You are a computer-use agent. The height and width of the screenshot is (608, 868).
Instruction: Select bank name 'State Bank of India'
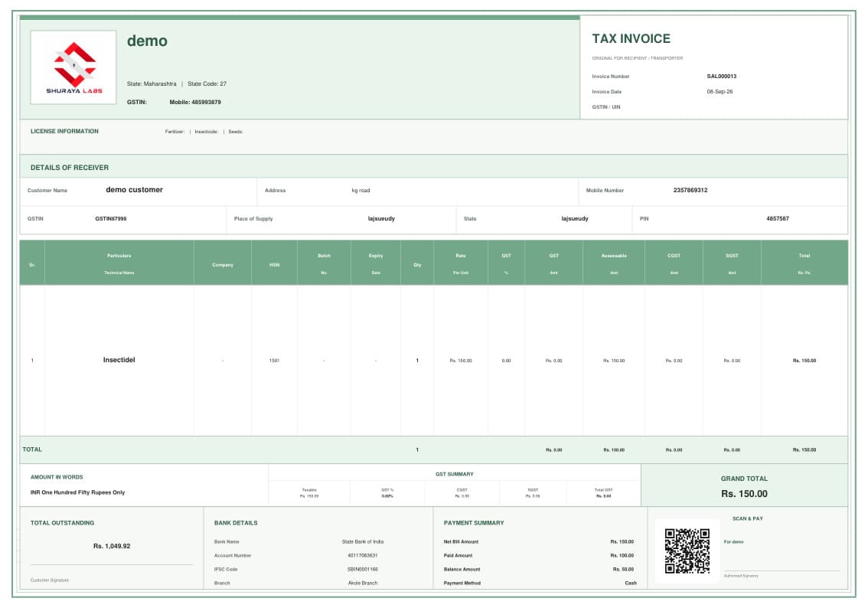click(x=363, y=541)
